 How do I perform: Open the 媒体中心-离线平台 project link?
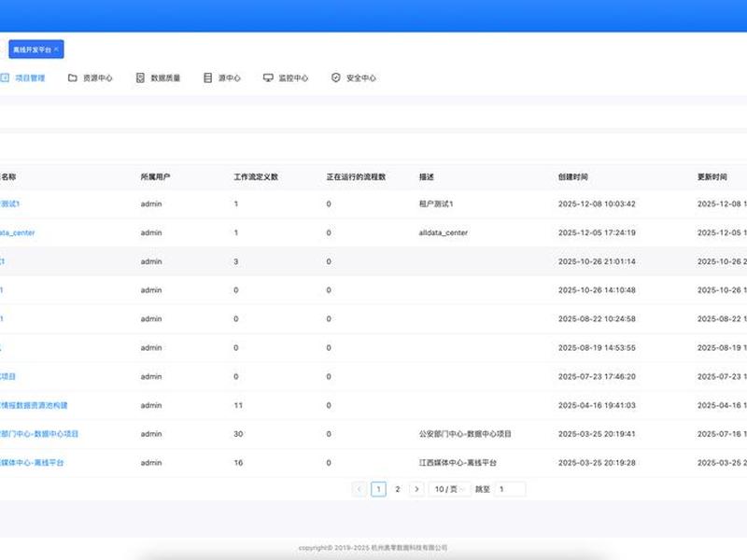point(32,463)
